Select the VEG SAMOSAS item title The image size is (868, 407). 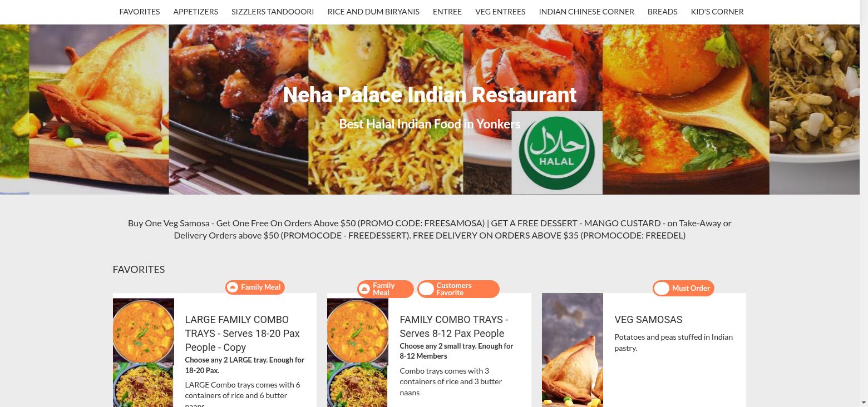(648, 320)
